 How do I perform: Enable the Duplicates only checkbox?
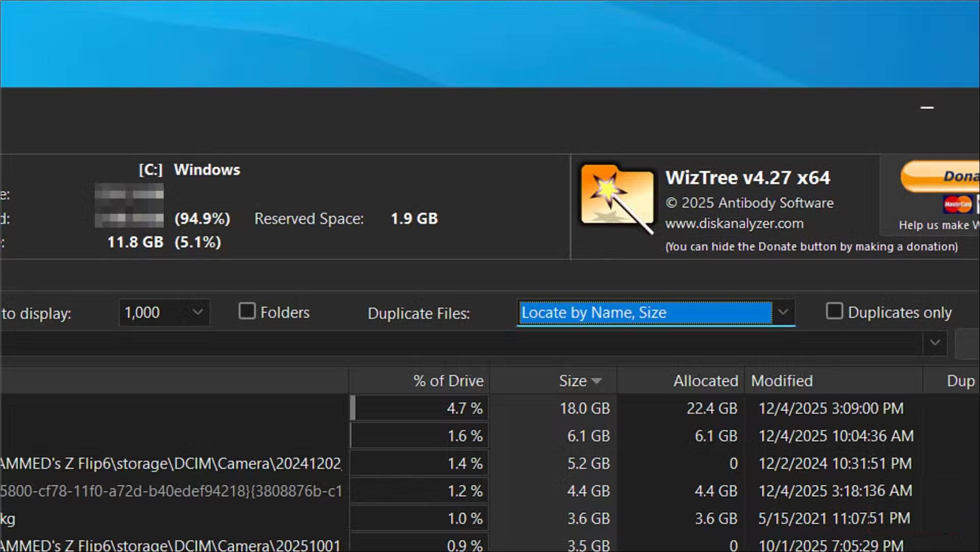click(834, 311)
